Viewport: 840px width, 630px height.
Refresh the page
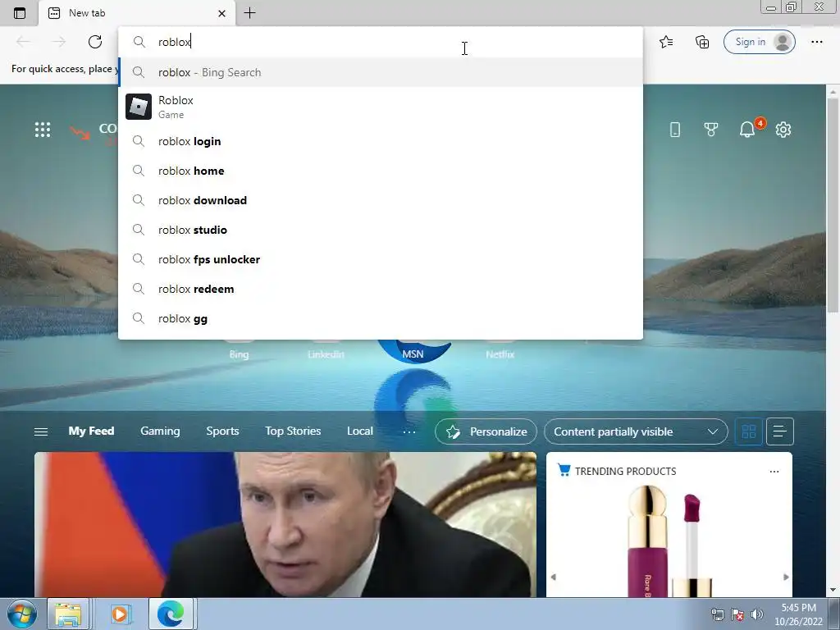point(95,42)
